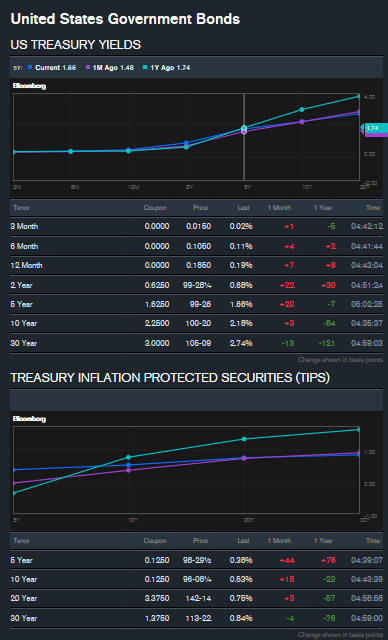Click the US TREASURY YIELDS section heading
The image size is (388, 640).
[x=75, y=44]
